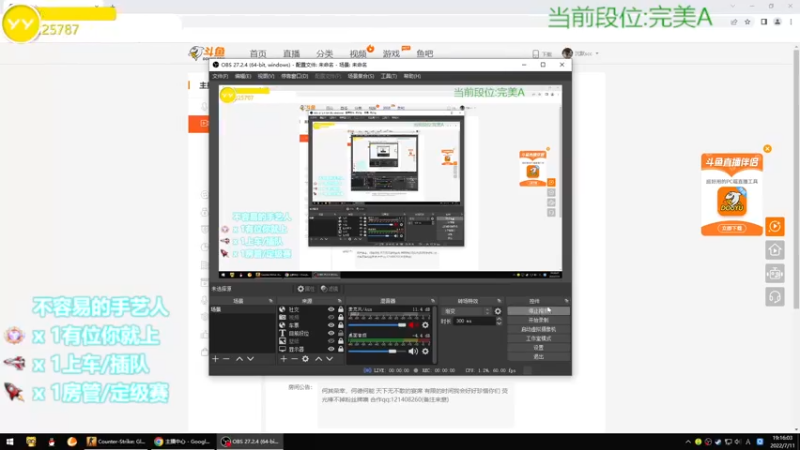Decrease transition duration with down arrow
Image resolution: width=800 pixels, height=450 pixels.
(x=499, y=323)
